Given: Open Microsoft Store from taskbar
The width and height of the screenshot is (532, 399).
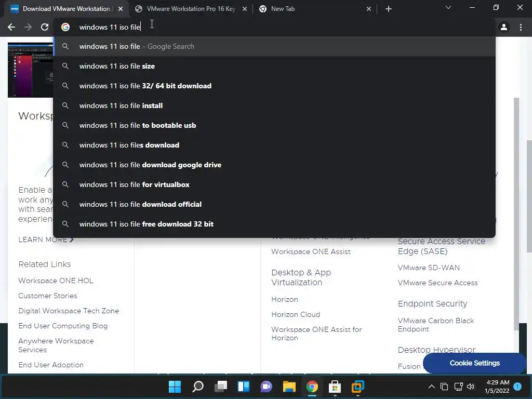Looking at the screenshot, I should tap(335, 387).
